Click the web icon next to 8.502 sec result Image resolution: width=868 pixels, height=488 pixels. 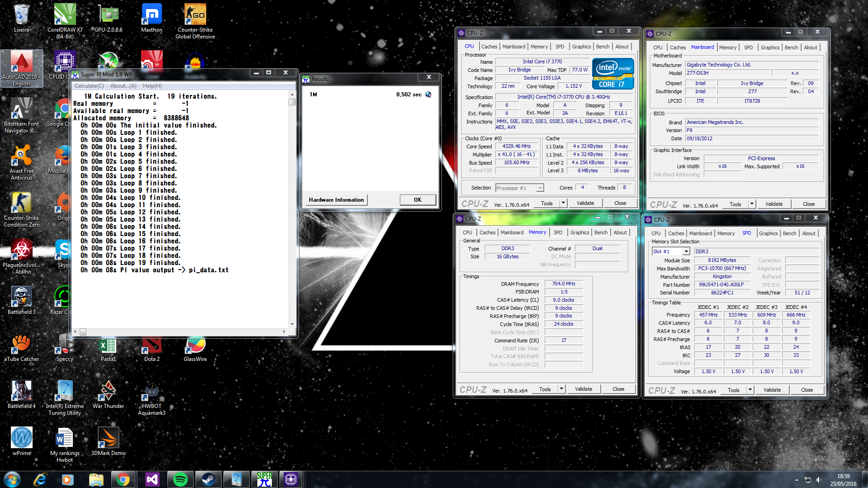[x=428, y=95]
